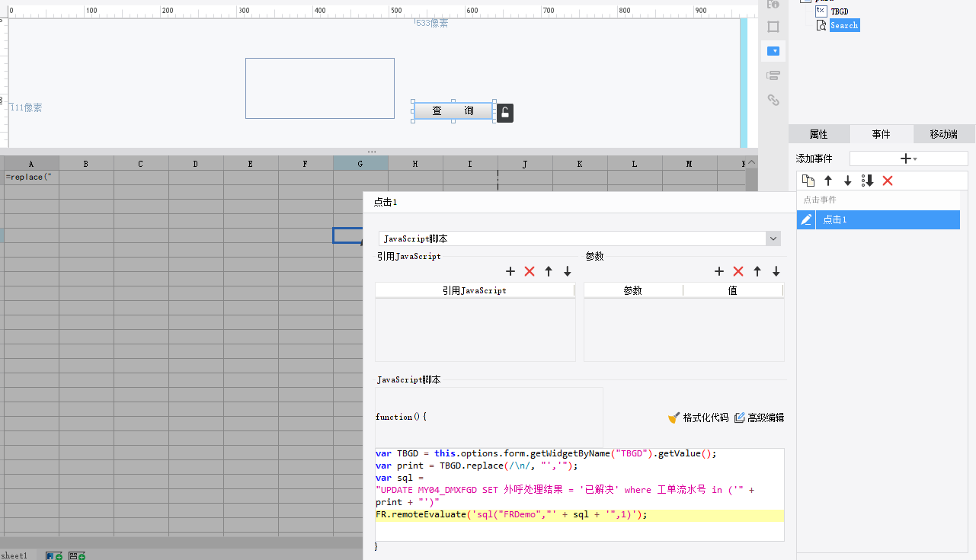Click the chain link icon in side toolbar

coord(773,100)
